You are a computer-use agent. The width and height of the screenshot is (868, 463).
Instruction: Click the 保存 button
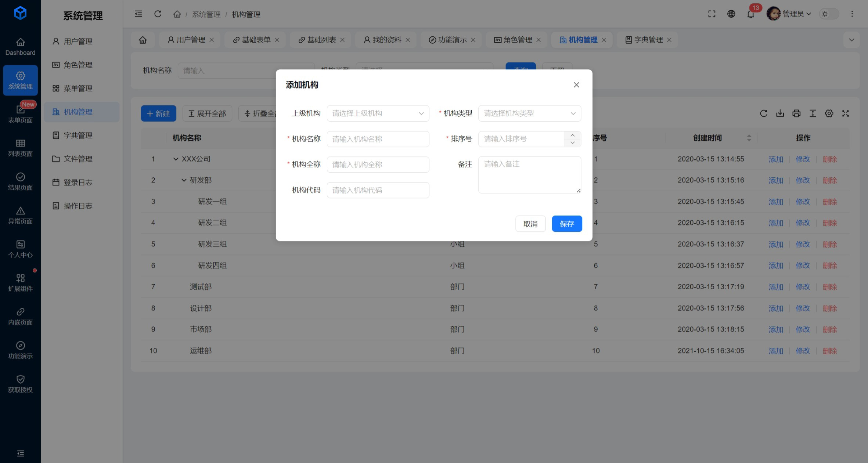(566, 224)
